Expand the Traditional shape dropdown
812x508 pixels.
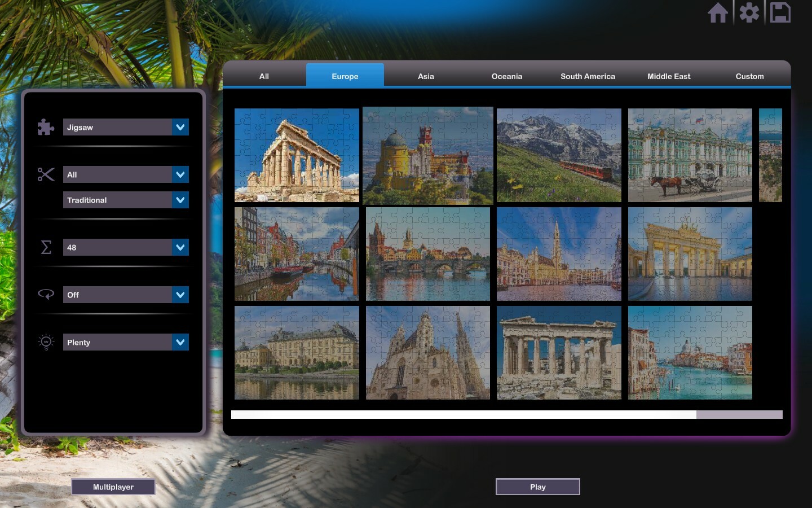click(x=126, y=200)
